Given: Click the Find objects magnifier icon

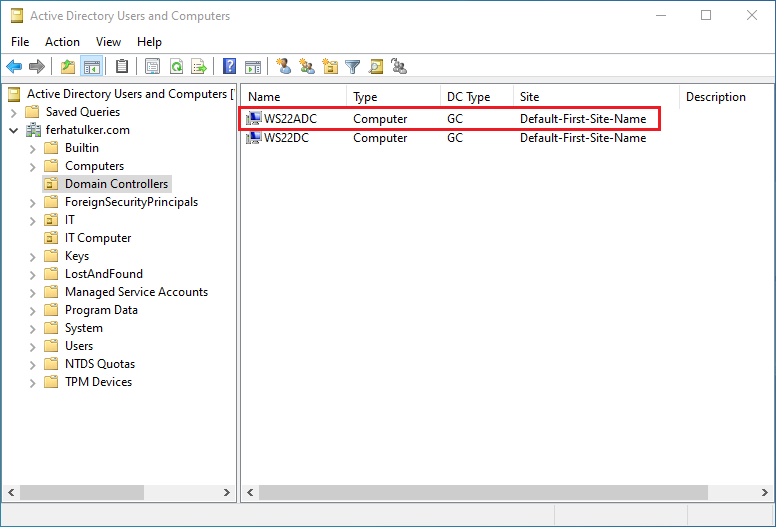Looking at the screenshot, I should (376, 66).
